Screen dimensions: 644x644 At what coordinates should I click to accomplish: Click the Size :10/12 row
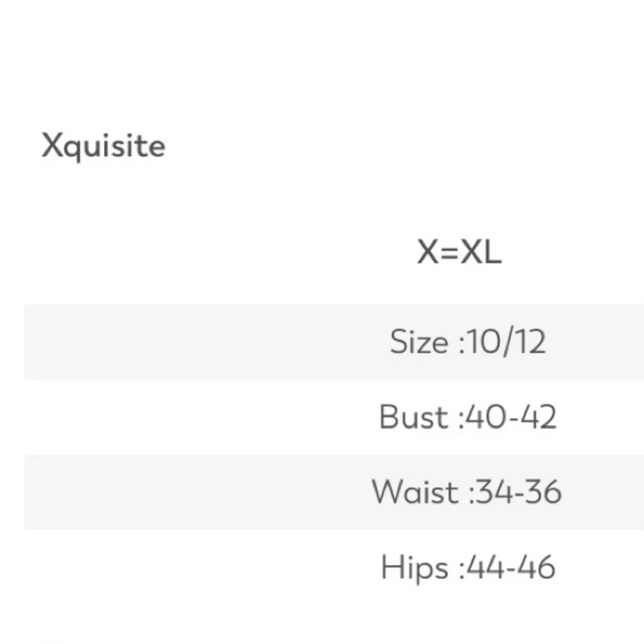click(x=468, y=341)
